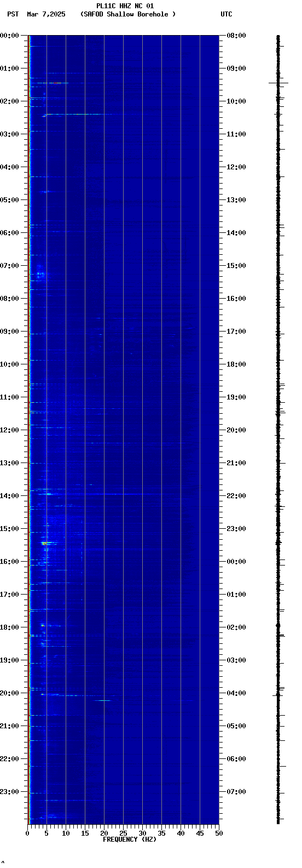Click the 18:00 UTC time label
This screenshot has height=868, width=302.
click(x=236, y=364)
